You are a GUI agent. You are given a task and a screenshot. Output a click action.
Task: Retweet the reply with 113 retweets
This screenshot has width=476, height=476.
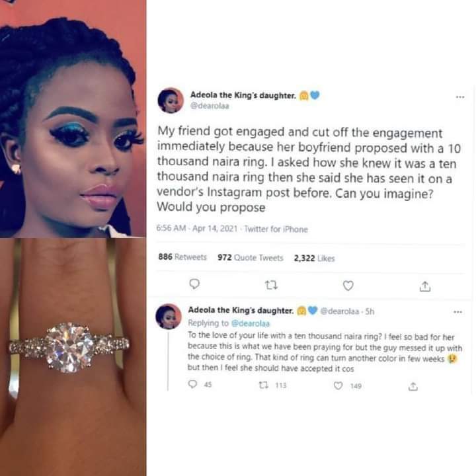(263, 385)
